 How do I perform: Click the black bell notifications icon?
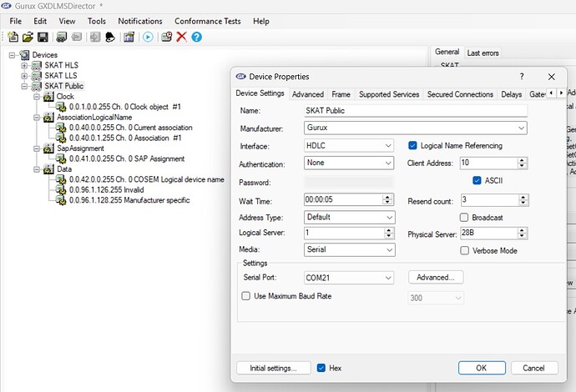109,37
